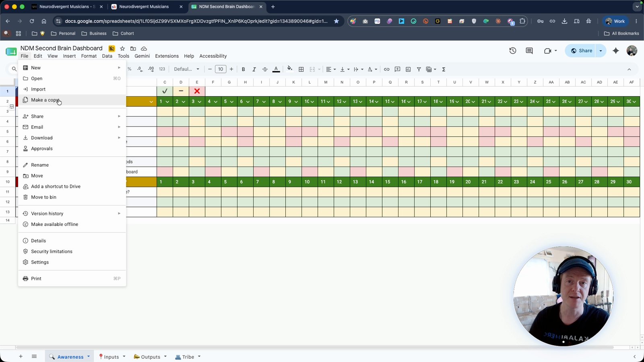
Task: Expand the Download submenu
Action: tap(72, 138)
